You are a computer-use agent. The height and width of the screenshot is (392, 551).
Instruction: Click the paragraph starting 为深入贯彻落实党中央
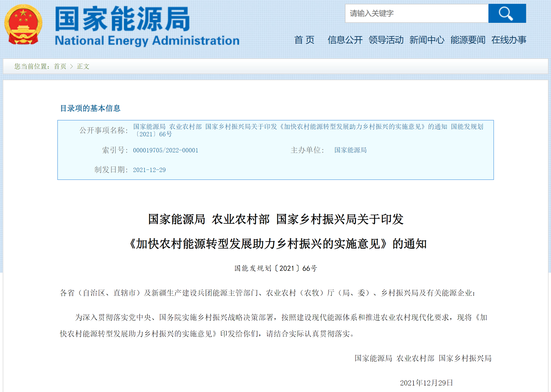274,325
